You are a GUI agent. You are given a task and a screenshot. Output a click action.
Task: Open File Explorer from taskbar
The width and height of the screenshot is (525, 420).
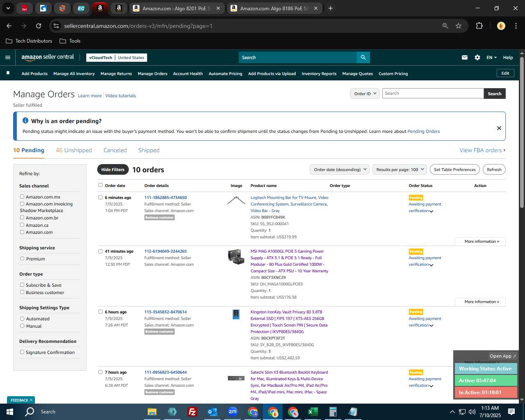point(152,412)
